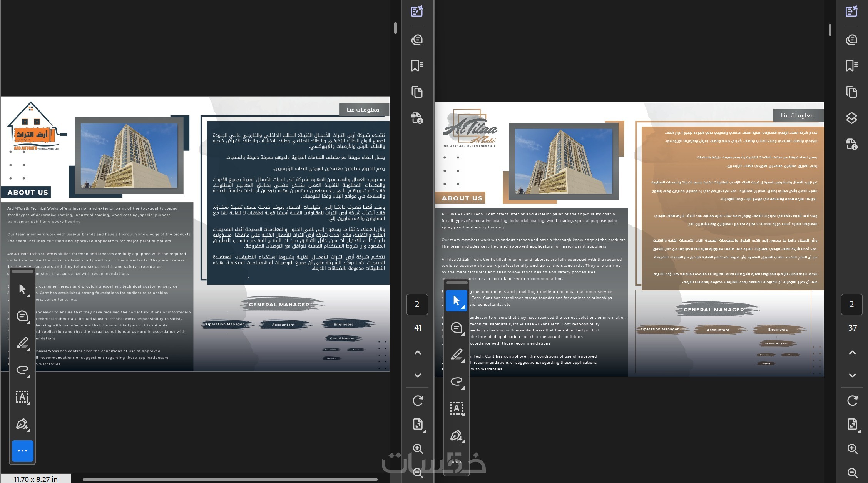Zoom in on the left document

(x=418, y=449)
